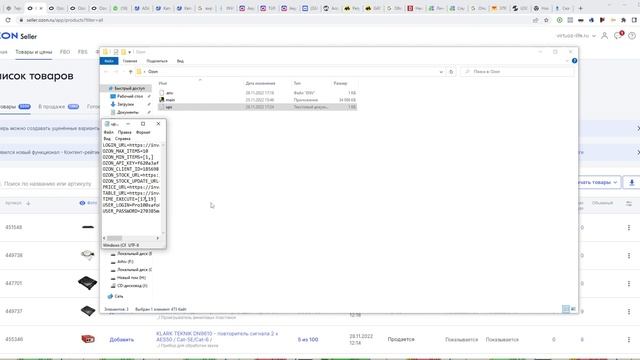Click Notepad horizontal scrollbar left arrow
The image size is (640, 360).
(104, 238)
